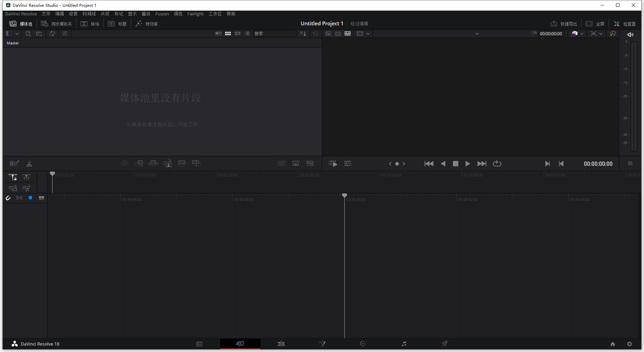Open the Color page icon
Screen dimensions: 644x352
pos(363,344)
